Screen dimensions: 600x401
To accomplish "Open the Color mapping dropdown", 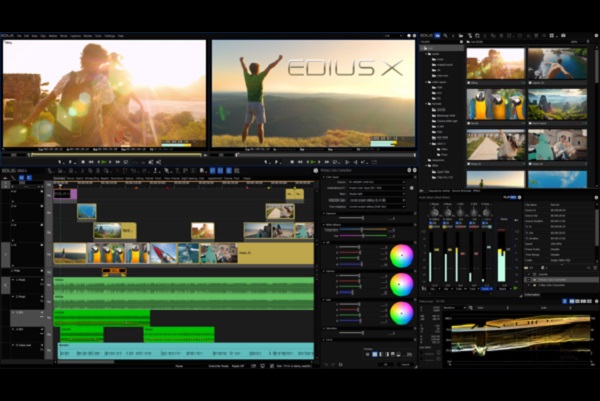I will click(377, 207).
